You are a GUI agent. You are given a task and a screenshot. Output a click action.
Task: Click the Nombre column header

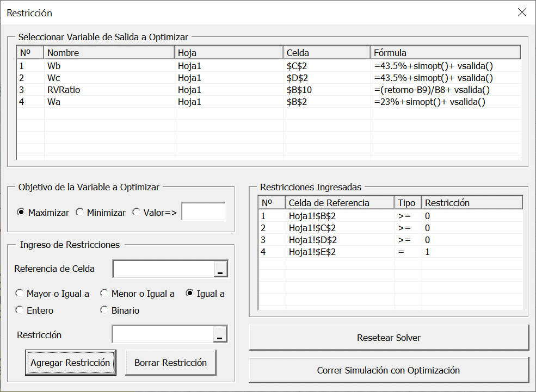109,53
